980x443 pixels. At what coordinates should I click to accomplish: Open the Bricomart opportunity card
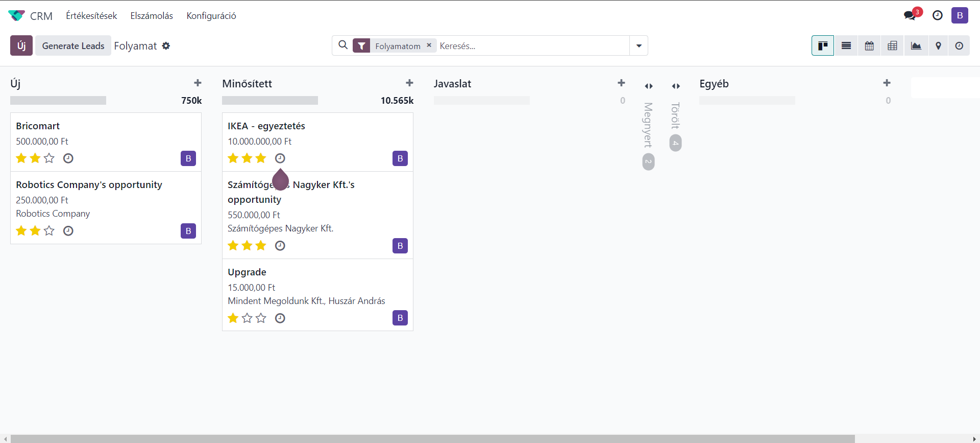(x=106, y=142)
